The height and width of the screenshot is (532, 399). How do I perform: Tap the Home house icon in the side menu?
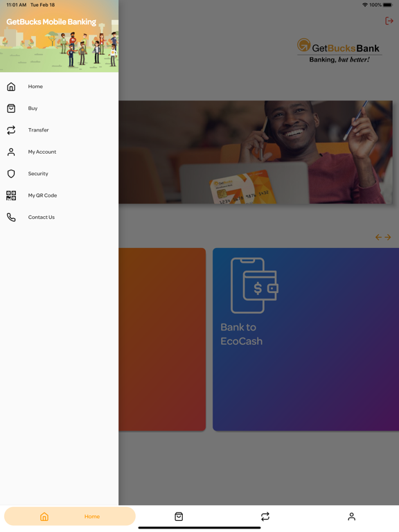pyautogui.click(x=11, y=87)
